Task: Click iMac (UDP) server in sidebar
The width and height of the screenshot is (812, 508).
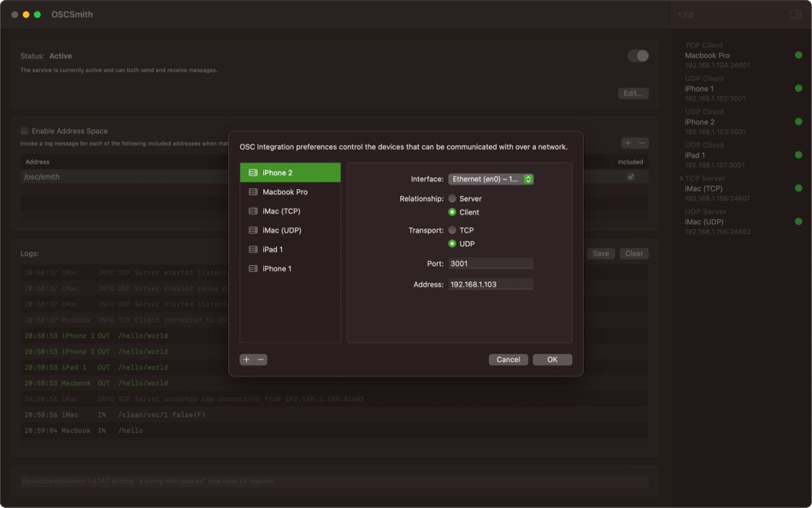Action: [740, 222]
